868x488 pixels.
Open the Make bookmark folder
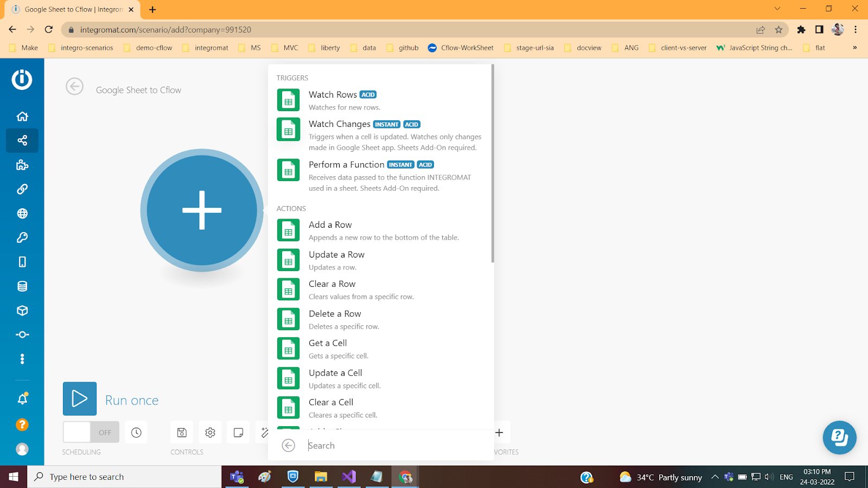(x=24, y=48)
